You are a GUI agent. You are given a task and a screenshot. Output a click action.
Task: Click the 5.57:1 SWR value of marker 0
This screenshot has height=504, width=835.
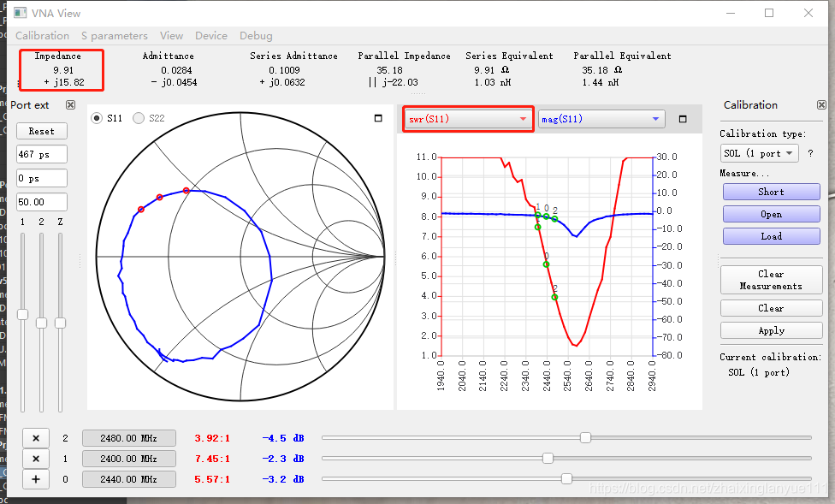[x=212, y=479]
